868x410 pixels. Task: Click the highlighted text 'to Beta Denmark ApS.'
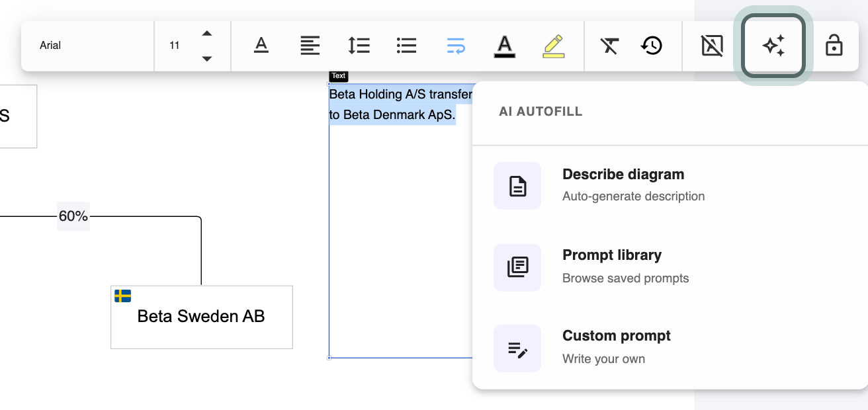point(392,114)
